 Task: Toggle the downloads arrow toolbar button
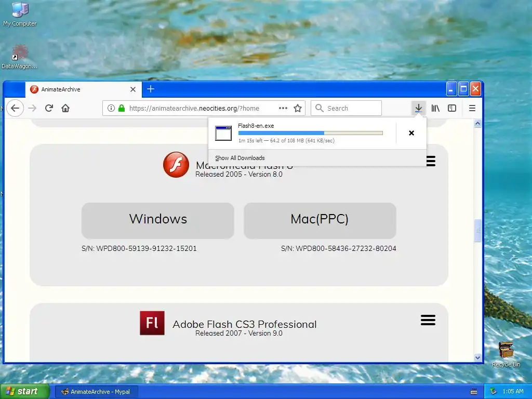click(418, 108)
